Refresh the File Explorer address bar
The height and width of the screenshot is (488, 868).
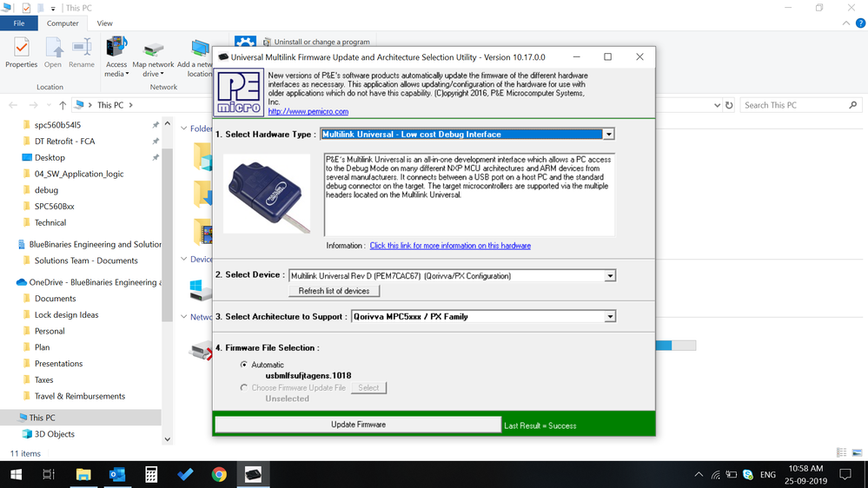729,105
